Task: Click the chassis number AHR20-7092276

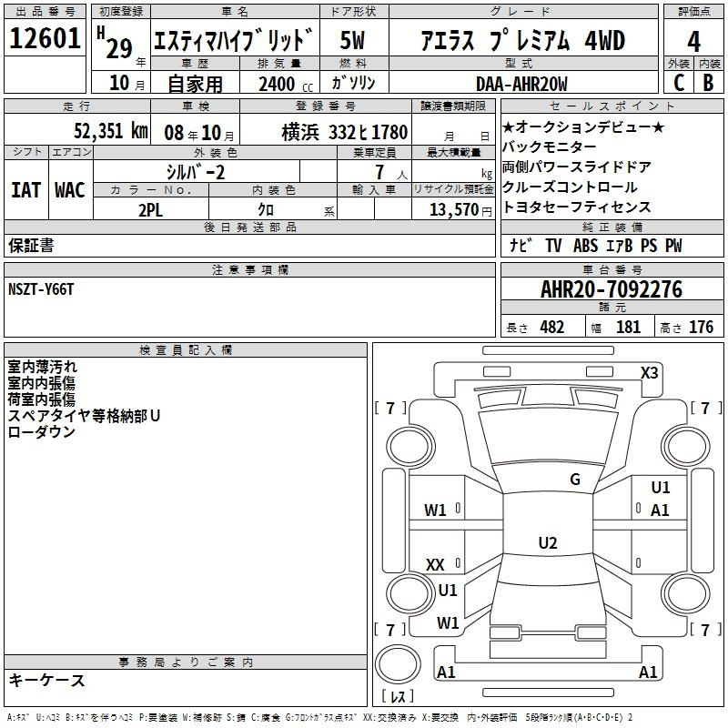Action: click(x=611, y=289)
